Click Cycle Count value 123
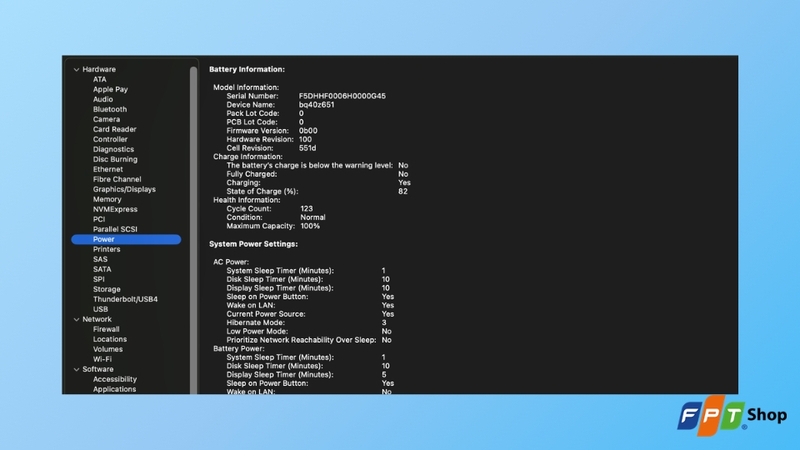Image resolution: width=800 pixels, height=450 pixels. tap(306, 209)
